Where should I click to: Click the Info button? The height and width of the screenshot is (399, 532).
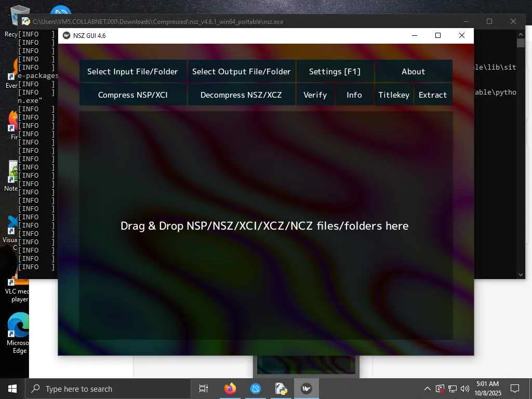354,95
